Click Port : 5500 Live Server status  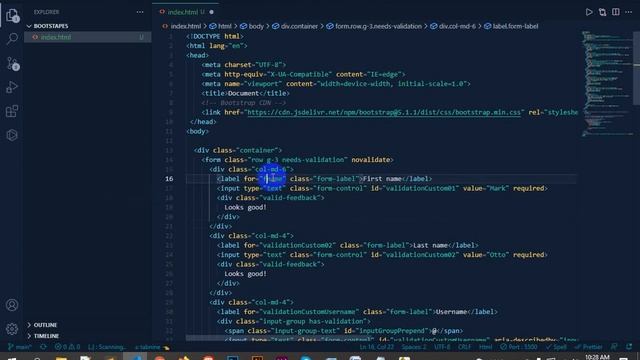(x=519, y=347)
